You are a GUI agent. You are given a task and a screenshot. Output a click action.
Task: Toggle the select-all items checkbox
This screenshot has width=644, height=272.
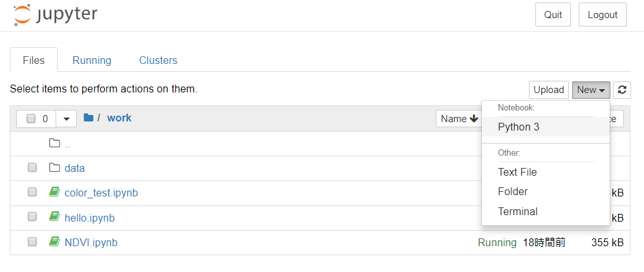click(31, 119)
